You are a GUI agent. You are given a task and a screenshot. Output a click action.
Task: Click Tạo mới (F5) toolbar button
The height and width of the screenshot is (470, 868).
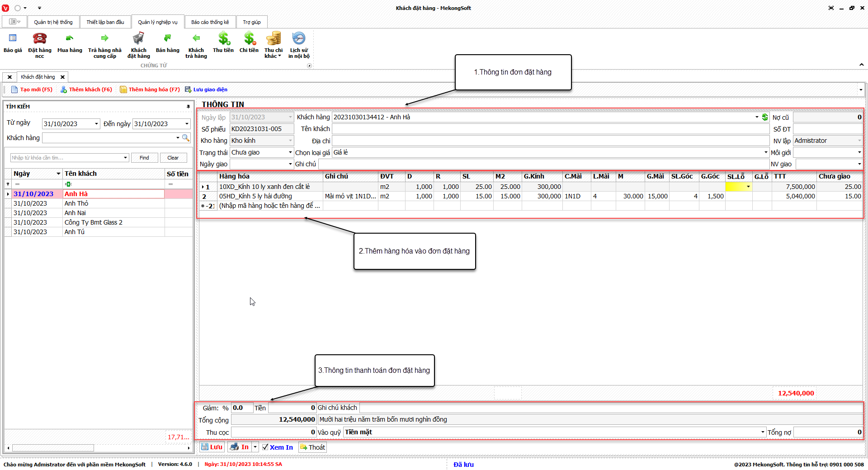pos(32,89)
